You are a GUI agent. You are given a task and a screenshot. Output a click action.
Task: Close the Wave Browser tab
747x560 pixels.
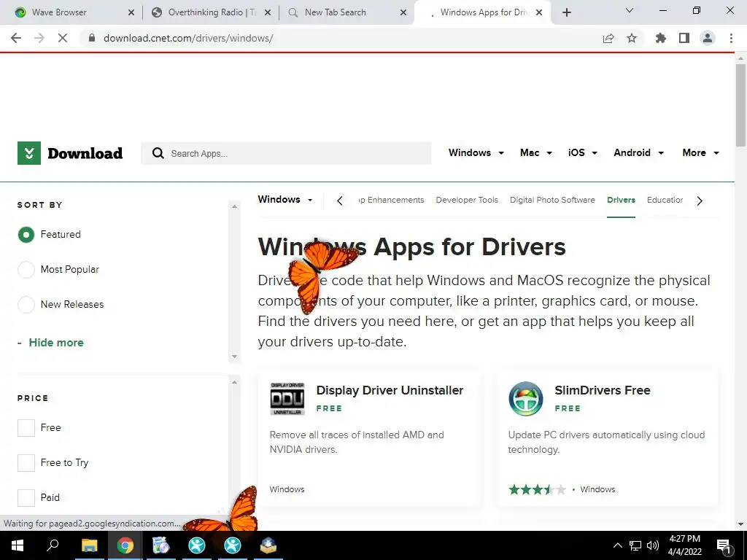[131, 12]
